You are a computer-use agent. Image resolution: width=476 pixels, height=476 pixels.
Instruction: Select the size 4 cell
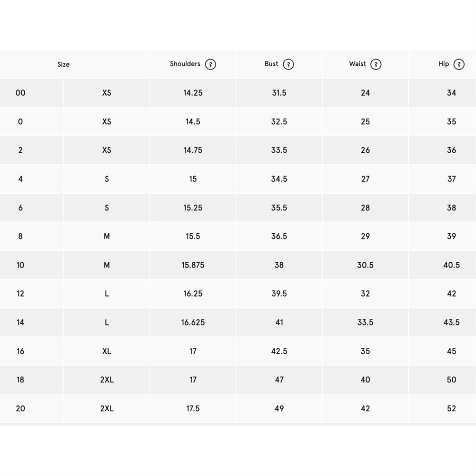click(20, 179)
